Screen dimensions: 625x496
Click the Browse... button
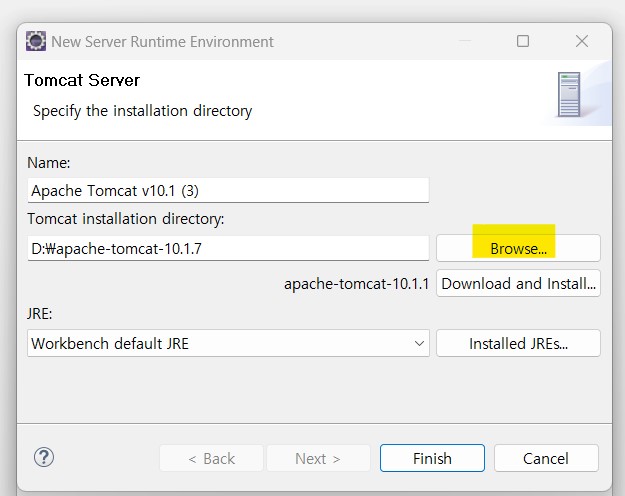point(518,248)
